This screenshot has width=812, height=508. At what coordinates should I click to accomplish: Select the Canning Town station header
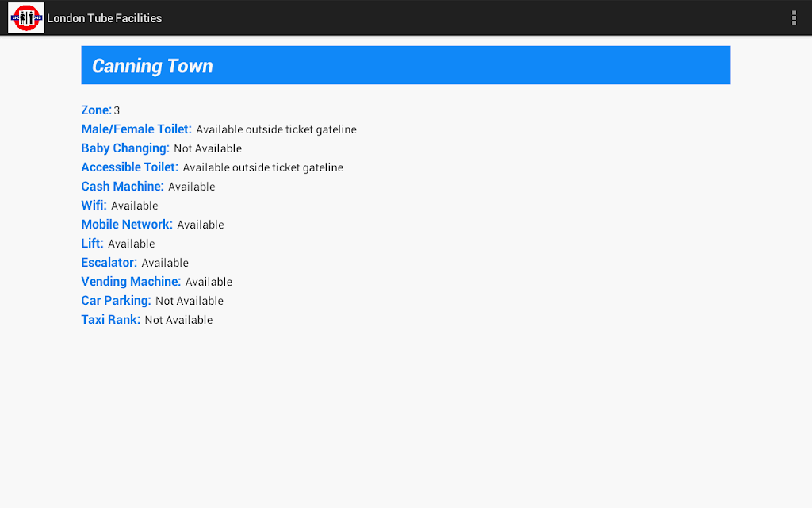405,65
